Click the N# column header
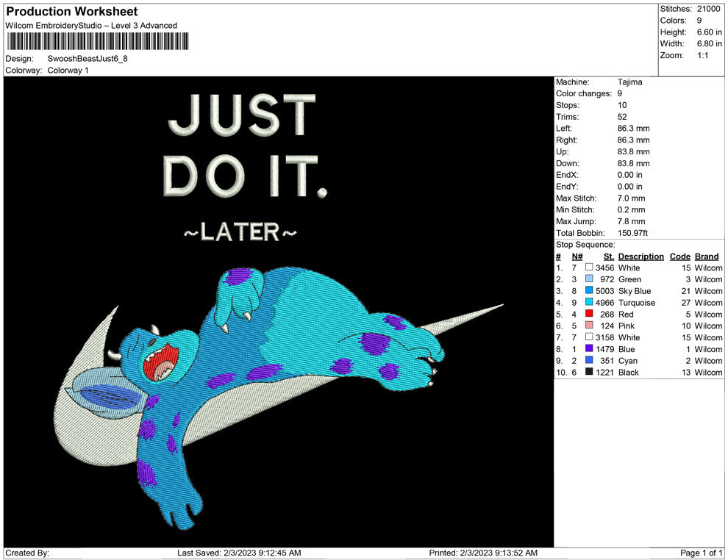The height and width of the screenshot is (560, 728). (x=577, y=256)
